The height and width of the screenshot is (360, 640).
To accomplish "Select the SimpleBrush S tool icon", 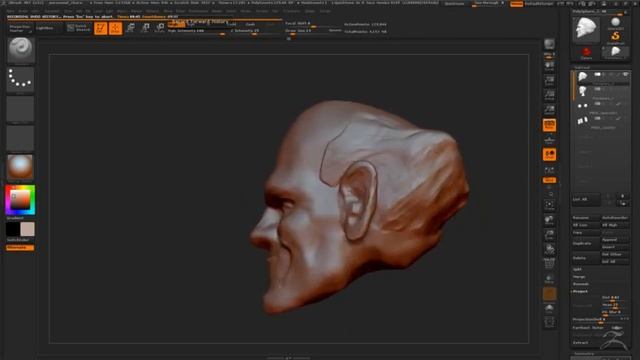I will pos(615,38).
